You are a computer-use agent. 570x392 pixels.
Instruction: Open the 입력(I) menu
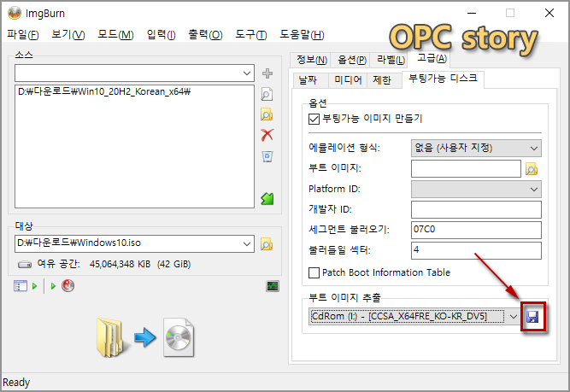(x=161, y=34)
